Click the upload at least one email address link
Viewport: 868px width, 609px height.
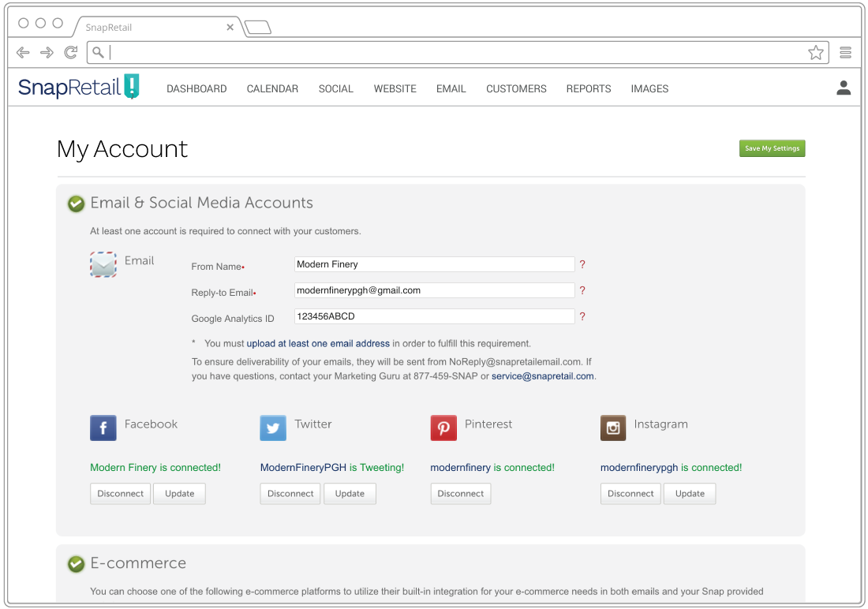coord(318,344)
